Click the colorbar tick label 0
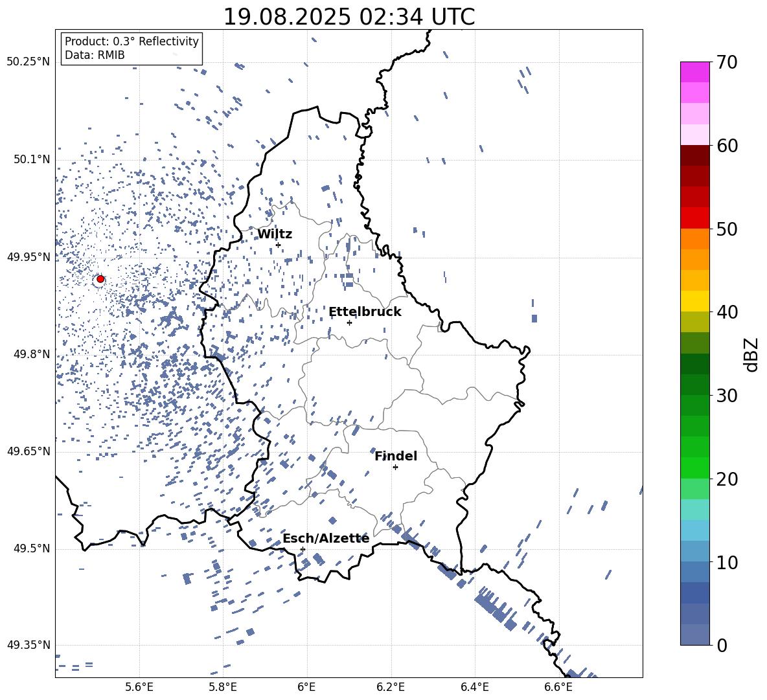 tap(722, 646)
